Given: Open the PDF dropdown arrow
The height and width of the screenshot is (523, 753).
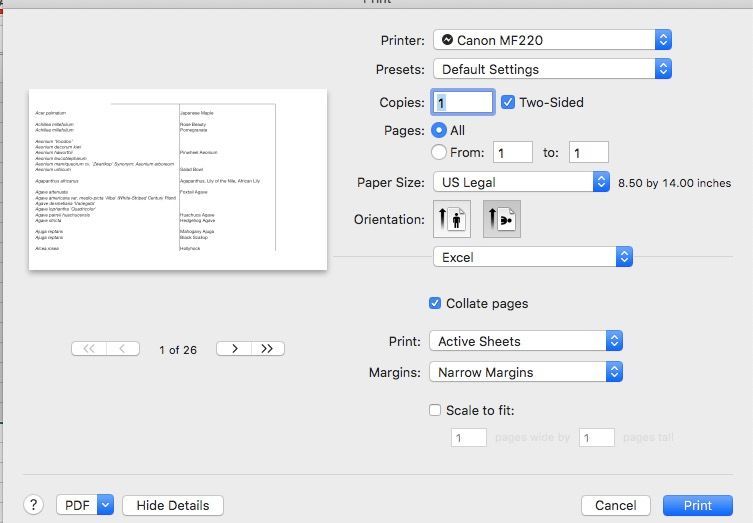Looking at the screenshot, I should [106, 505].
